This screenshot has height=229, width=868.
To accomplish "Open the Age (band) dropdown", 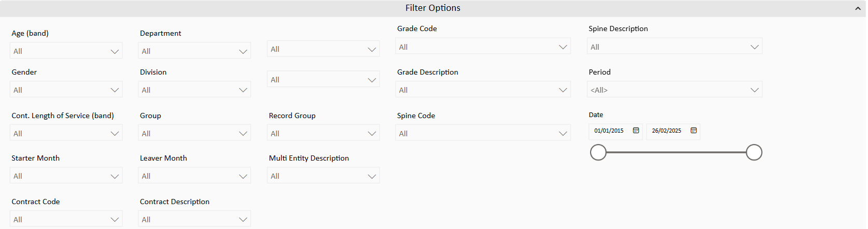I will point(66,51).
